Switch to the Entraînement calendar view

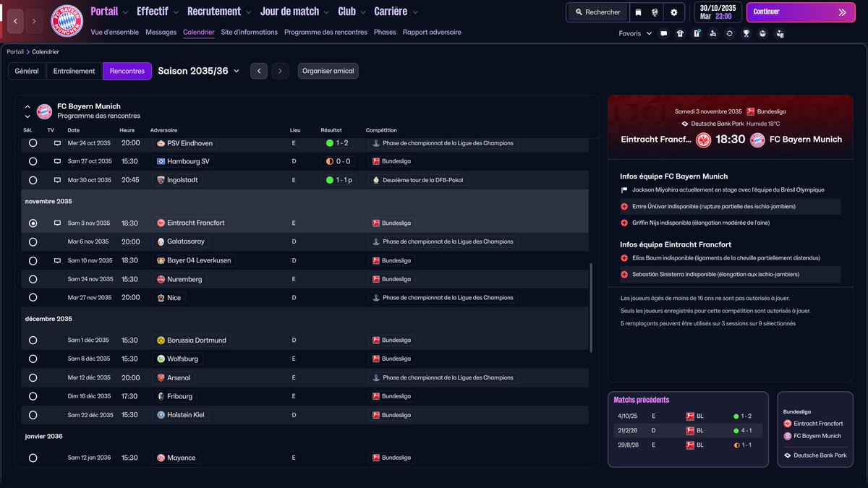coord(75,71)
